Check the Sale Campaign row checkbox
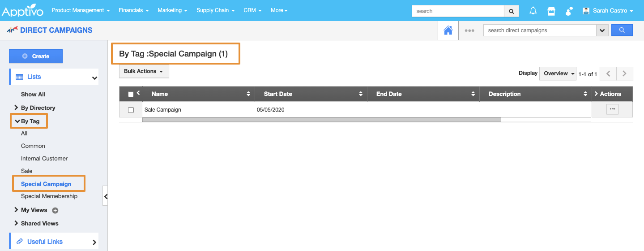Screen dimensions: 644x251 coord(131,110)
